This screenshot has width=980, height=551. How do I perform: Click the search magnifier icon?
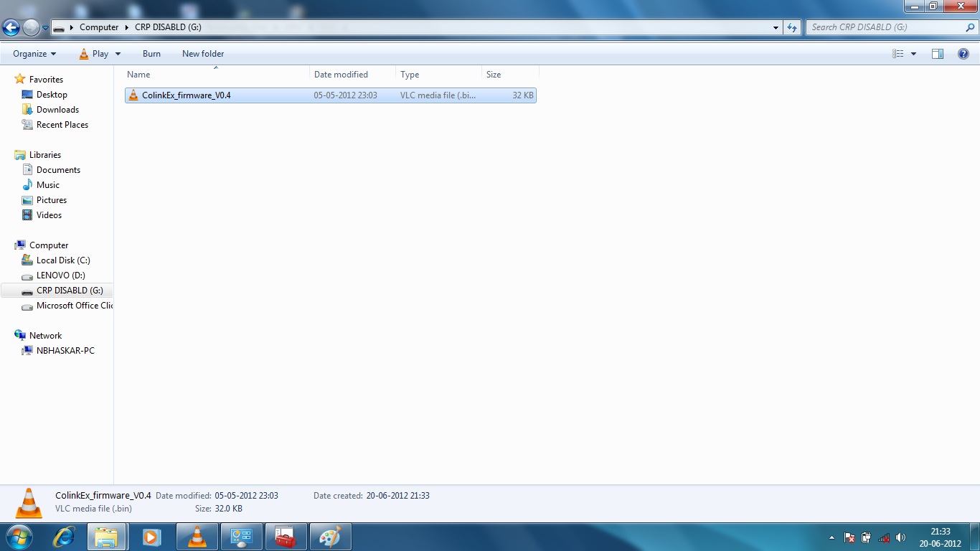pos(970,27)
